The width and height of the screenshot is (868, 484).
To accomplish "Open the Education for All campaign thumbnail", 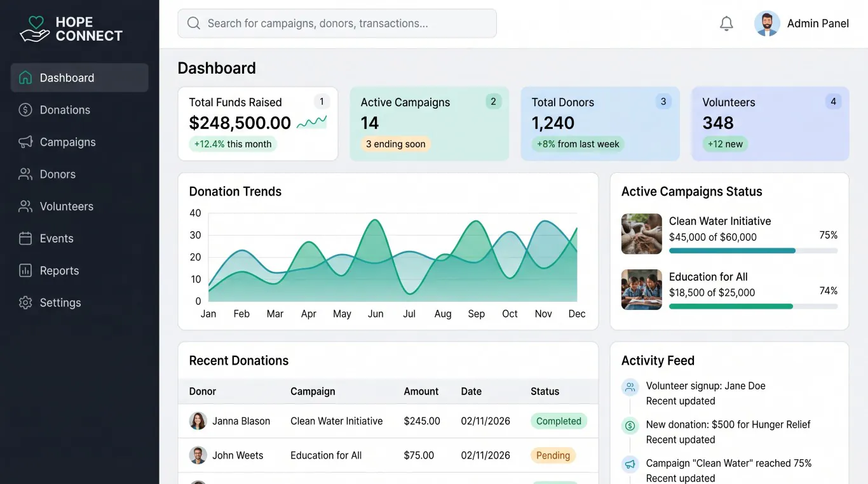I will [642, 290].
